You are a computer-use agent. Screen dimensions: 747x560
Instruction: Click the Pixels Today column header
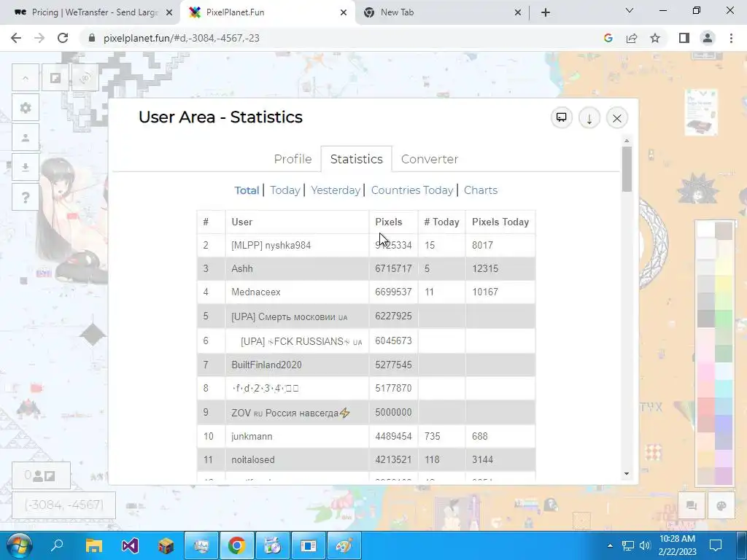pos(500,222)
